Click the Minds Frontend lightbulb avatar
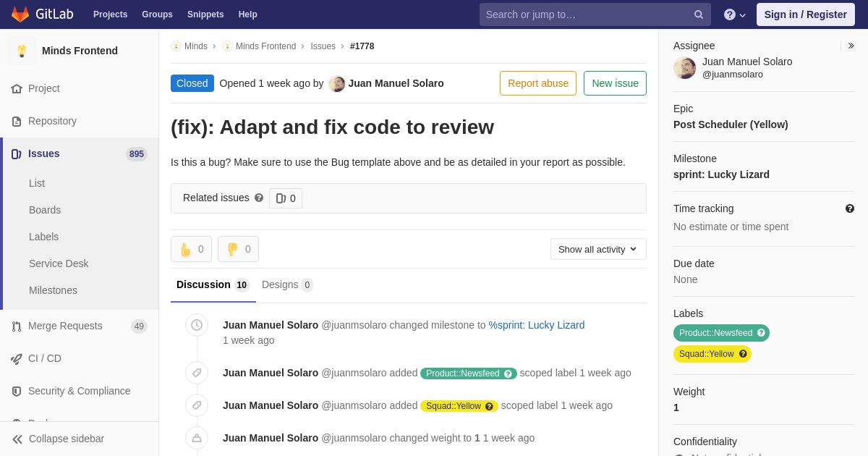The width and height of the screenshot is (868, 456). (x=22, y=51)
